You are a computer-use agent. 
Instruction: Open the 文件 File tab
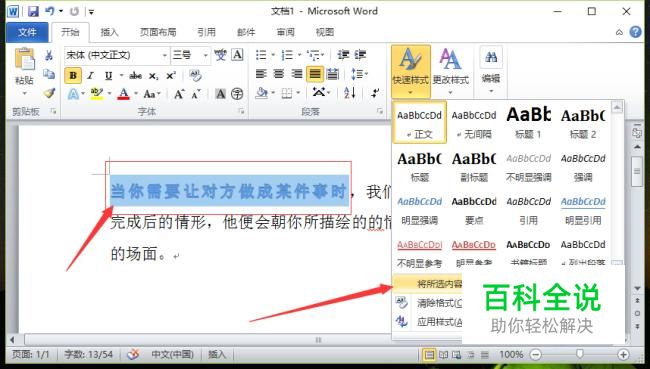(x=27, y=32)
